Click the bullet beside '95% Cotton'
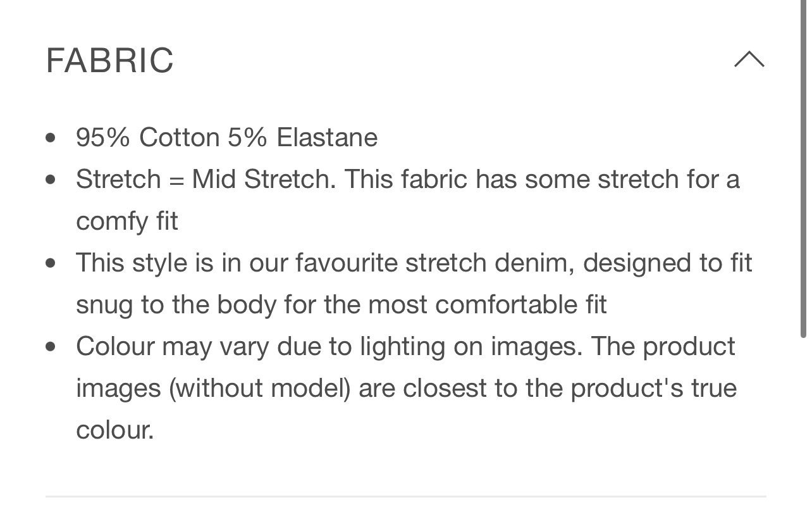This screenshot has width=812, height=519. 51,139
